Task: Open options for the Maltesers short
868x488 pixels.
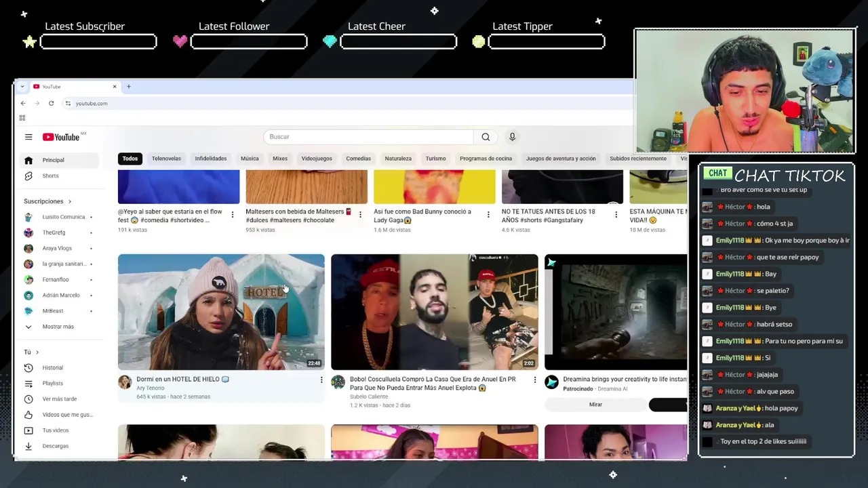Action: click(x=360, y=215)
